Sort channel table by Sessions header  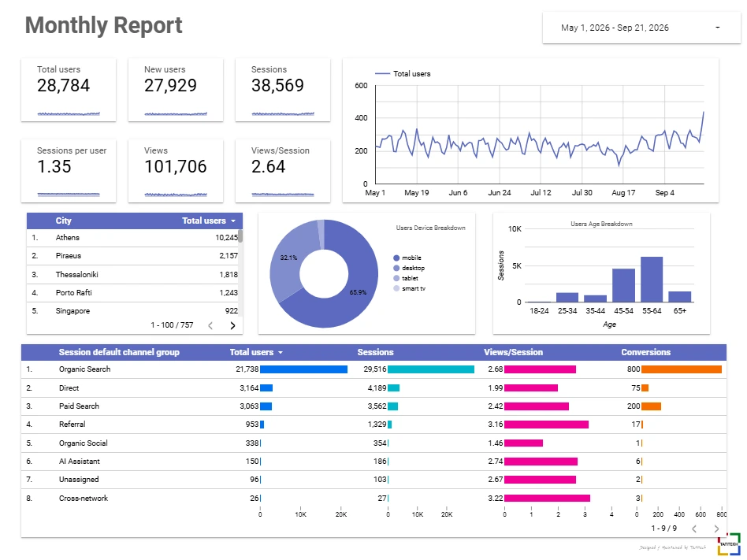(375, 352)
